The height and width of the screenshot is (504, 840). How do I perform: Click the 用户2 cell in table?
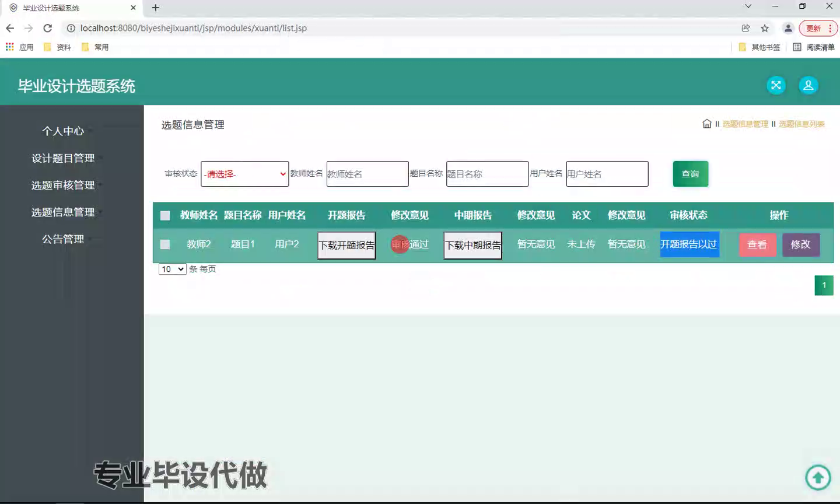click(287, 244)
